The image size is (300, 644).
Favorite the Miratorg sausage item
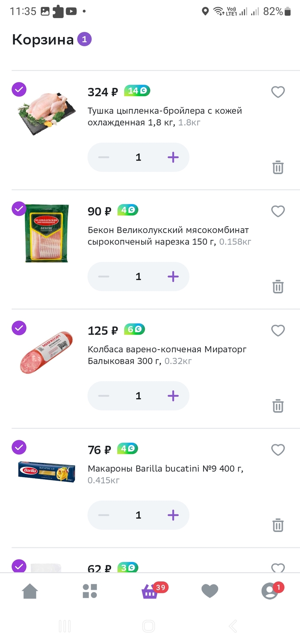tap(278, 330)
